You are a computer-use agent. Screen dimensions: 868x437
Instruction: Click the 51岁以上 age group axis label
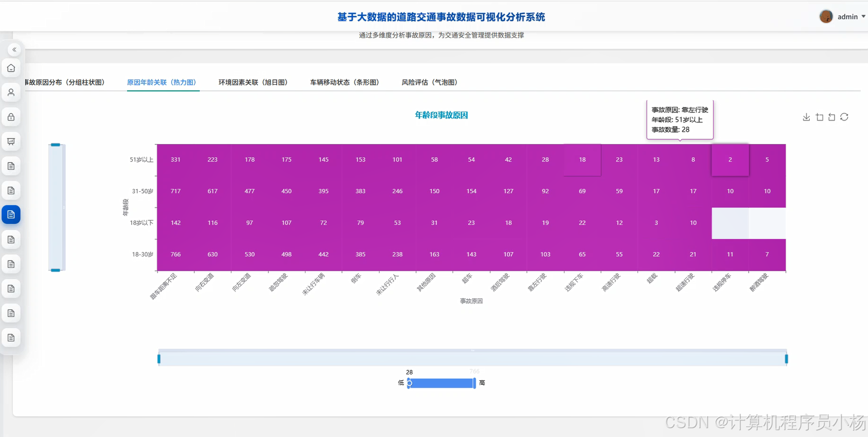tap(142, 160)
